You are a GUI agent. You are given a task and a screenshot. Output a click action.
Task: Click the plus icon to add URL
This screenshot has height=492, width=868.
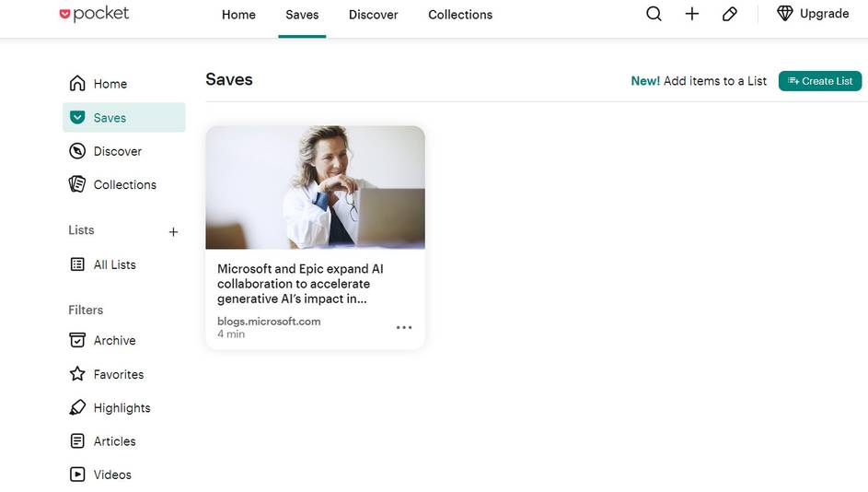coord(692,14)
